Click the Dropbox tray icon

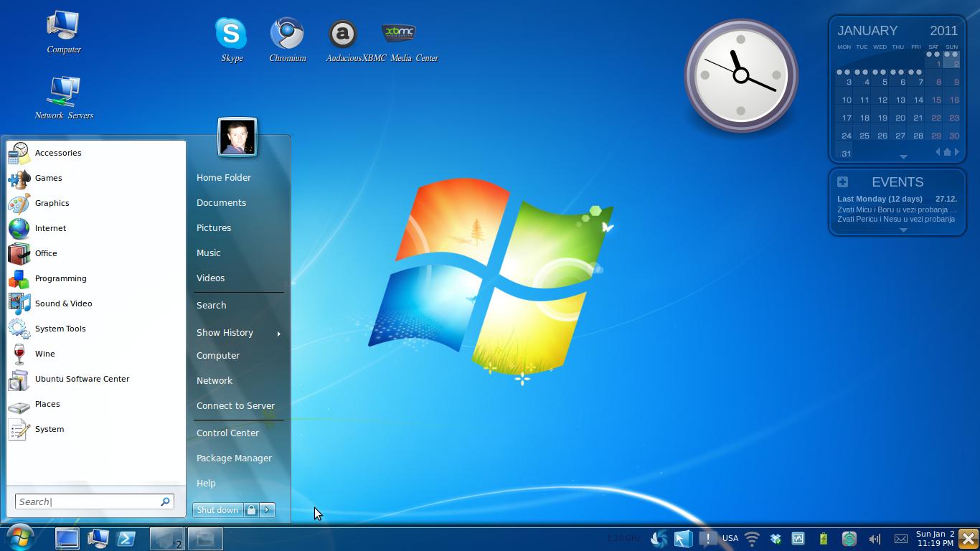(776, 538)
